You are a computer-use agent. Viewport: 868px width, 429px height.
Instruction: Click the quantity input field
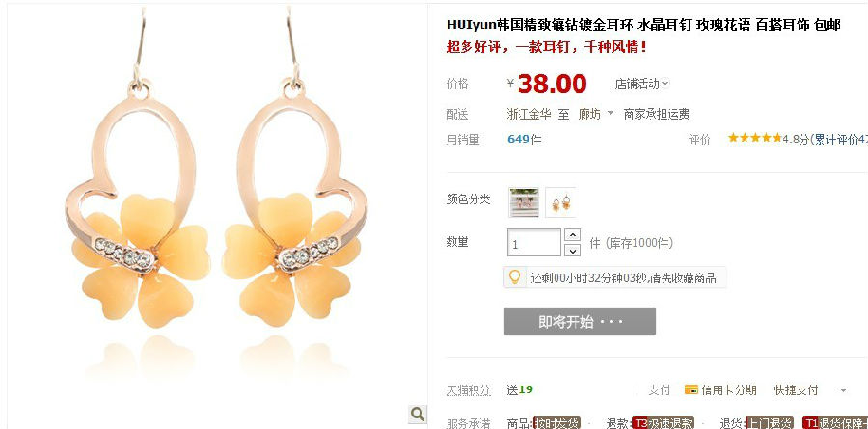[534, 243]
